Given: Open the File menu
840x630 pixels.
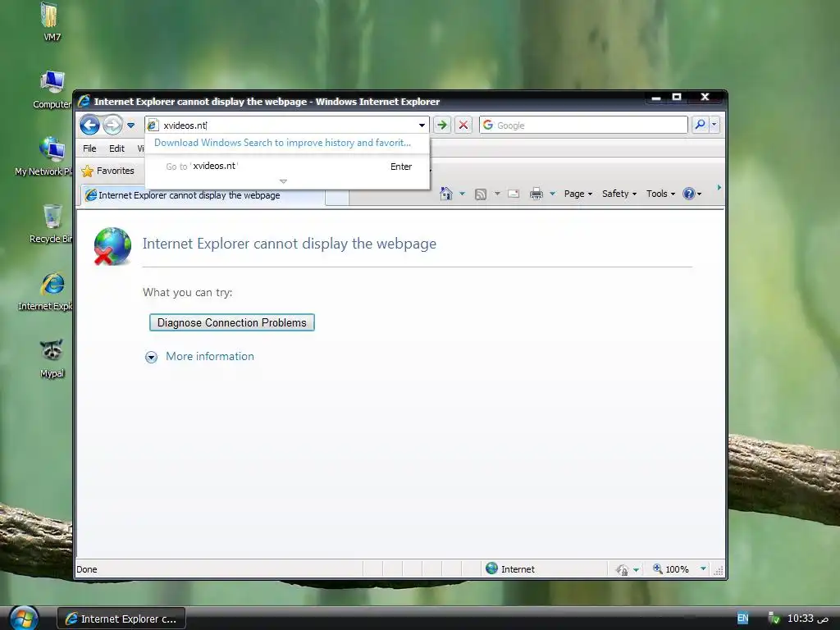Looking at the screenshot, I should [89, 148].
